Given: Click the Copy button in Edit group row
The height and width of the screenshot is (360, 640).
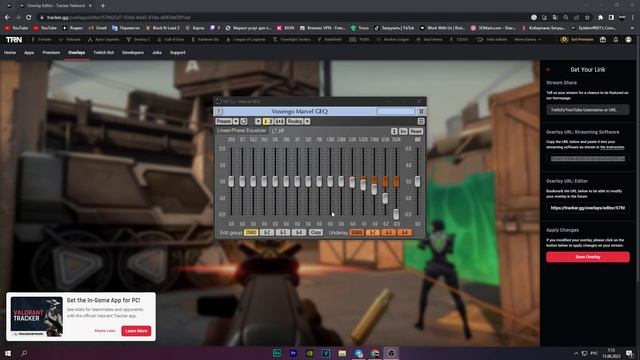Looking at the screenshot, I should pyautogui.click(x=316, y=232).
